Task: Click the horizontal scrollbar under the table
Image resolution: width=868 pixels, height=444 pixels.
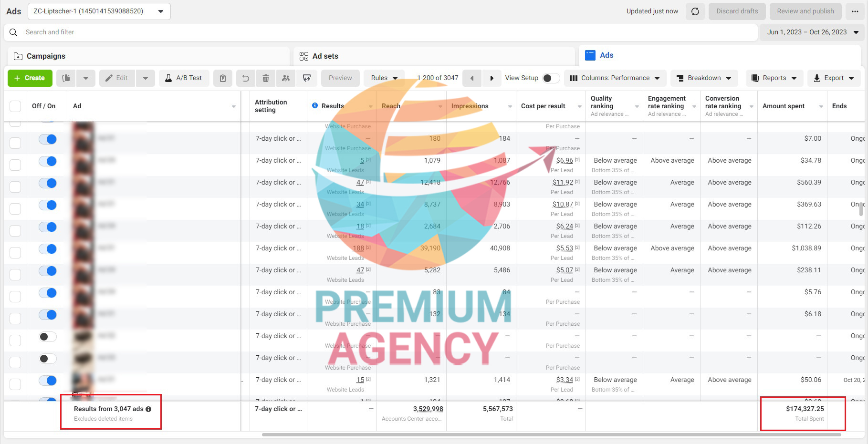Action: click(x=551, y=435)
